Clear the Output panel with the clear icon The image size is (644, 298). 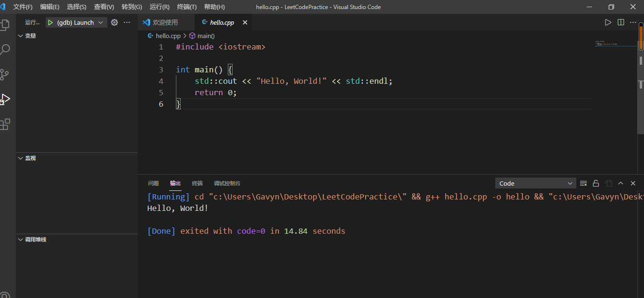point(583,183)
